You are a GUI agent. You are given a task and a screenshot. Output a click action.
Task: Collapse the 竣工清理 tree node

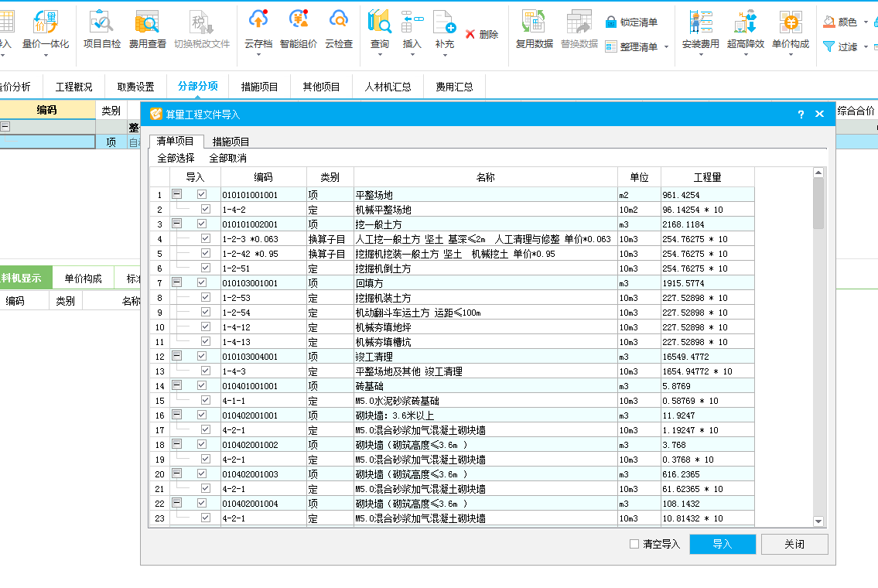[x=176, y=355]
